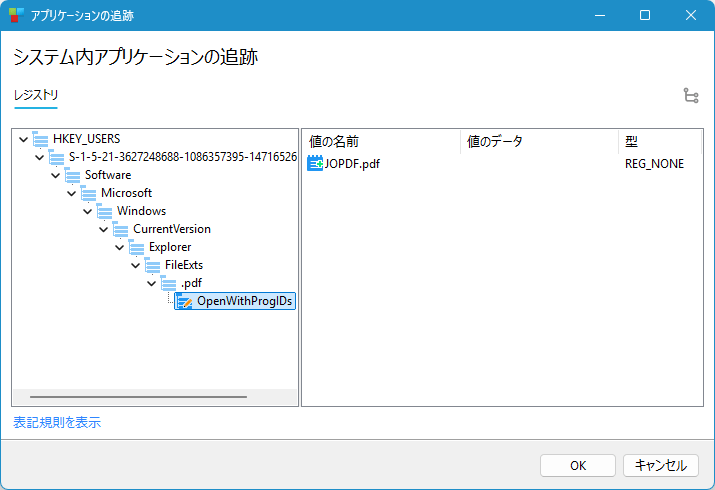Click the app icon in title bar

(x=16, y=16)
